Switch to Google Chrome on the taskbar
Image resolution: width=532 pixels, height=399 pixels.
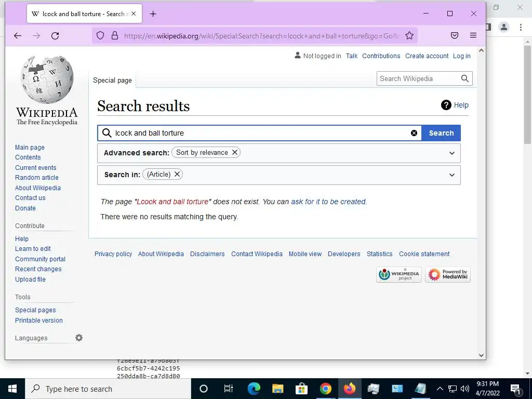pyautogui.click(x=325, y=389)
